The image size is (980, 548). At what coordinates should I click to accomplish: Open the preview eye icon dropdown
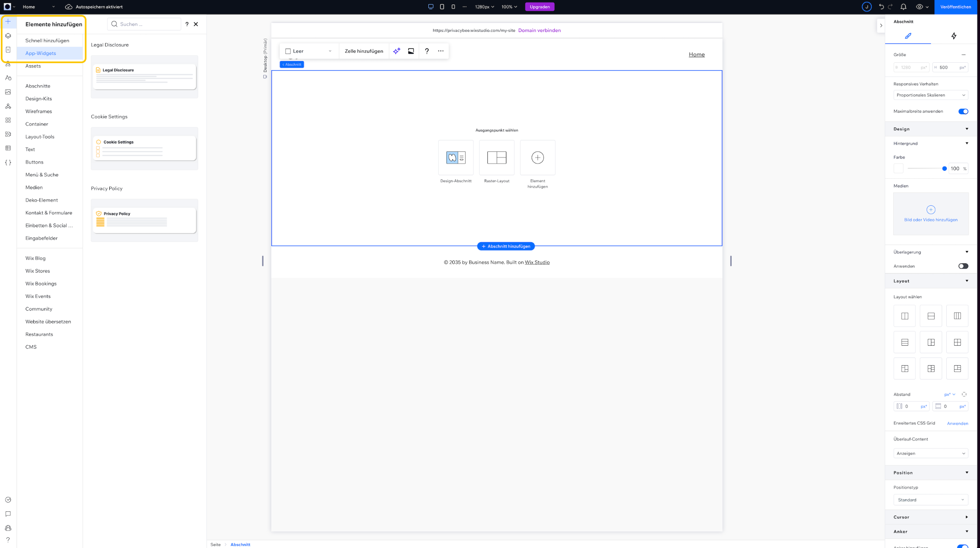922,7
